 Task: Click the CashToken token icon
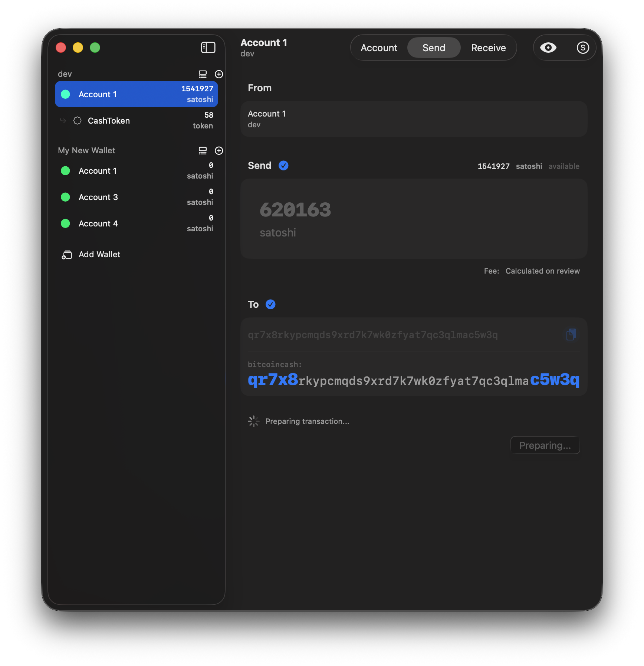[x=77, y=121]
